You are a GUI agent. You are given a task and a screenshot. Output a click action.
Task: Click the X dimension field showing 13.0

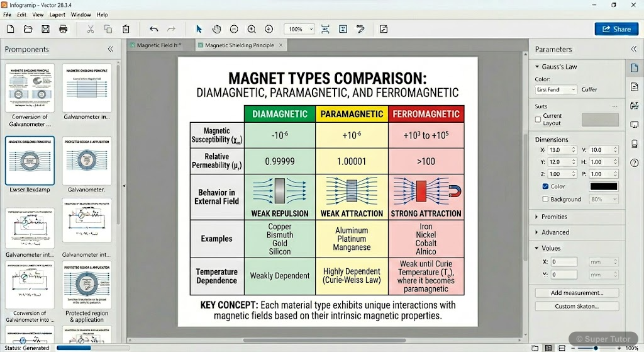tap(562, 150)
